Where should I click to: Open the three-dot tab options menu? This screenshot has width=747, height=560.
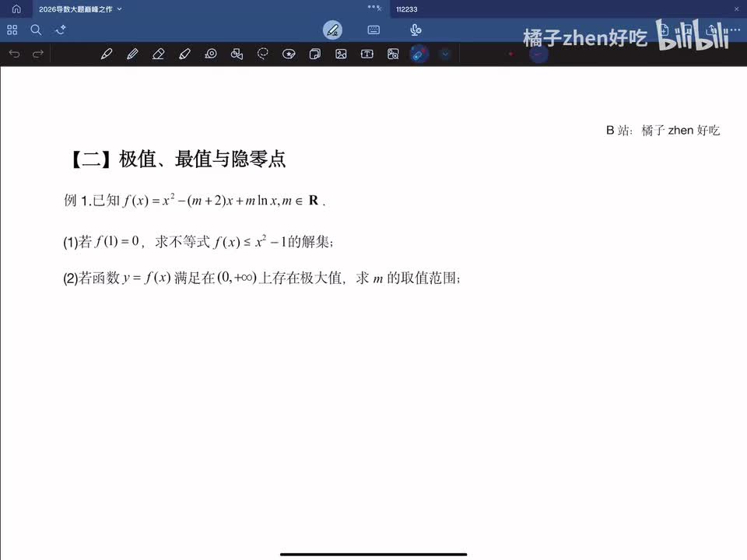372,7
